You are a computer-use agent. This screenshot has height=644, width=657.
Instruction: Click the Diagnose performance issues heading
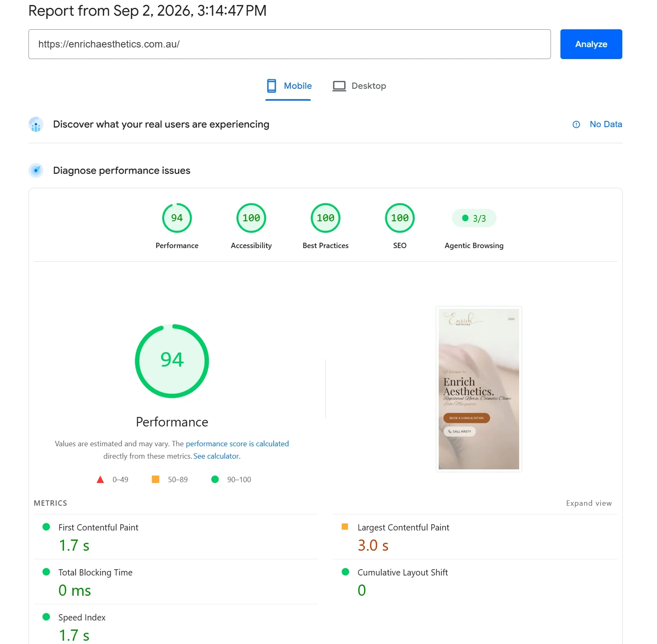click(x=122, y=170)
